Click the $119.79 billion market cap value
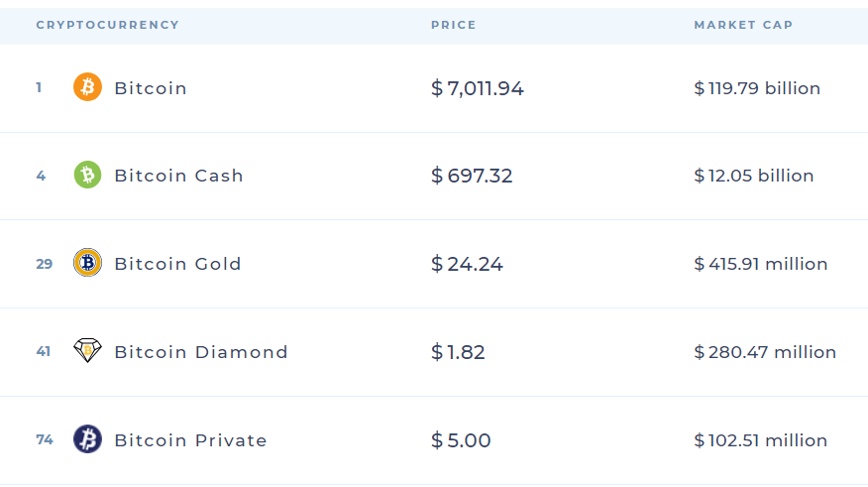Screen dimensions: 868x487 (x=757, y=88)
